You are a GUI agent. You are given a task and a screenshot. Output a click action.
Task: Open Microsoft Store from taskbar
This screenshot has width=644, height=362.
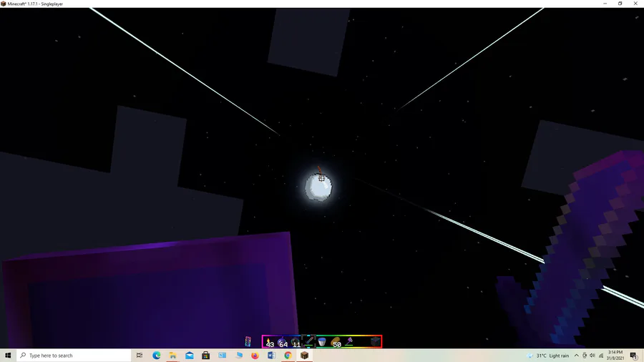206,356
